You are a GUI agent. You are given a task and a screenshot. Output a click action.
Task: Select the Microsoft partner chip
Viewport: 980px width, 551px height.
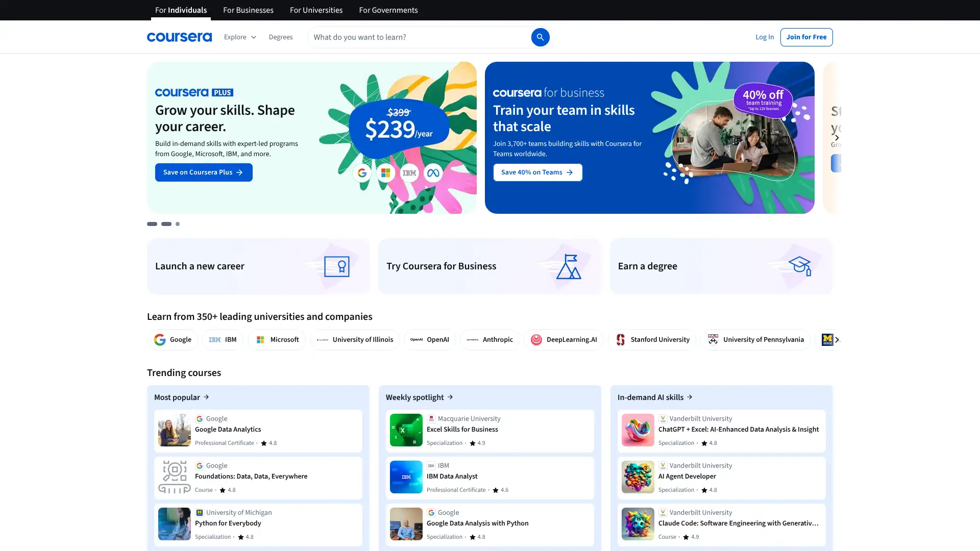tap(277, 340)
